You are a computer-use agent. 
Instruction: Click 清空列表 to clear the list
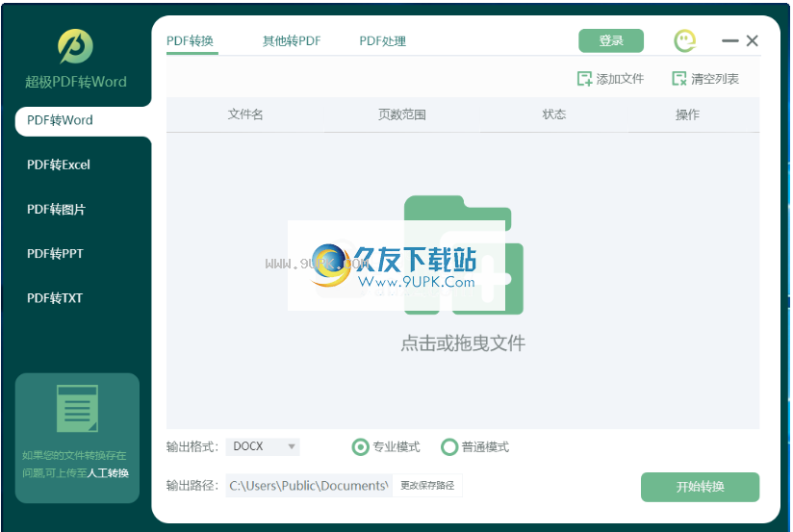[x=705, y=79]
